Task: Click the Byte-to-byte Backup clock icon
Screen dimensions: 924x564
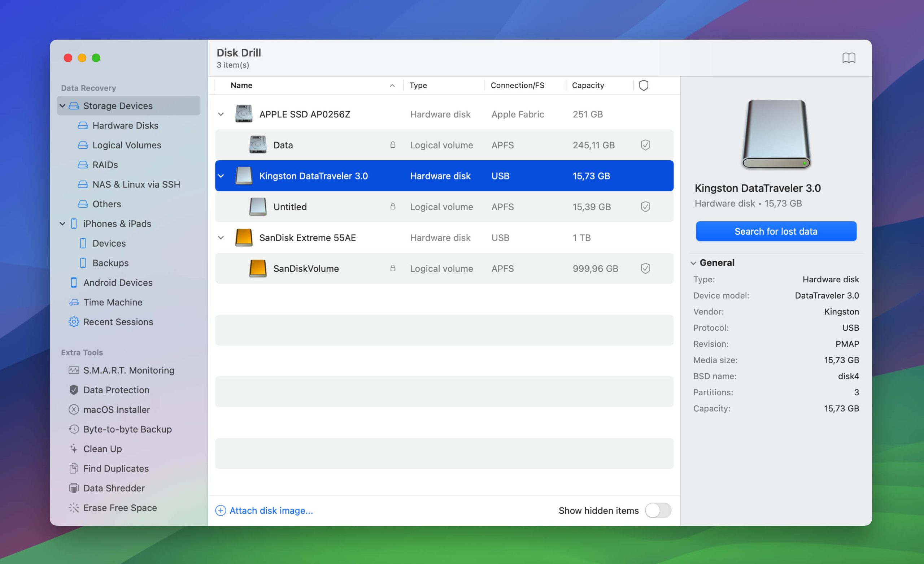Action: [74, 429]
